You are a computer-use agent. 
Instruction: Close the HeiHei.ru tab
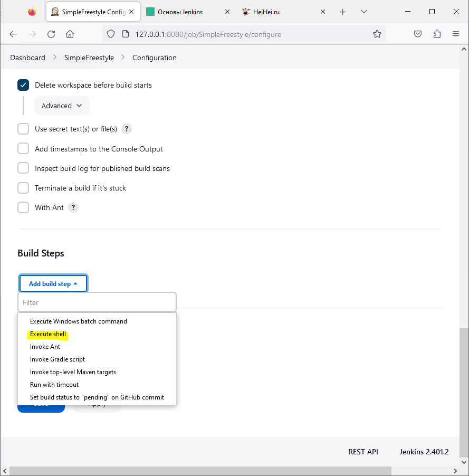[x=323, y=12]
